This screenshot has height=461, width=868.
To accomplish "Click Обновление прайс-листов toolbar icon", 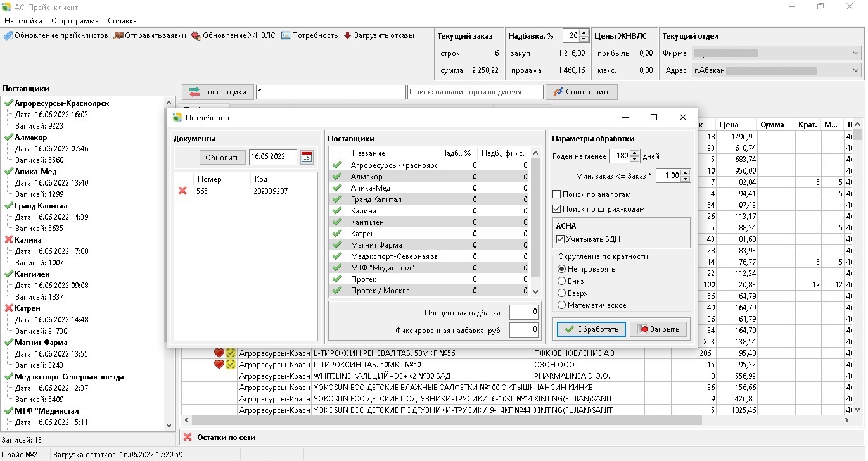I will click(x=8, y=35).
